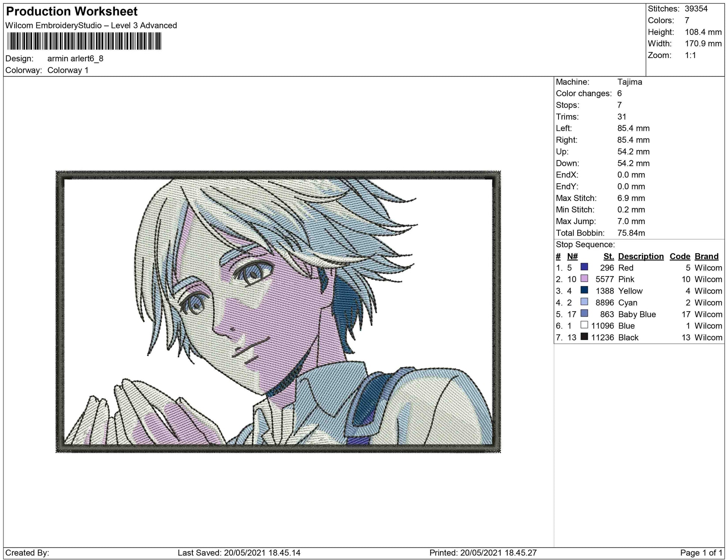Click the embroidery design preview image
Image resolution: width=728 pixels, height=560 pixels.
coord(278,312)
